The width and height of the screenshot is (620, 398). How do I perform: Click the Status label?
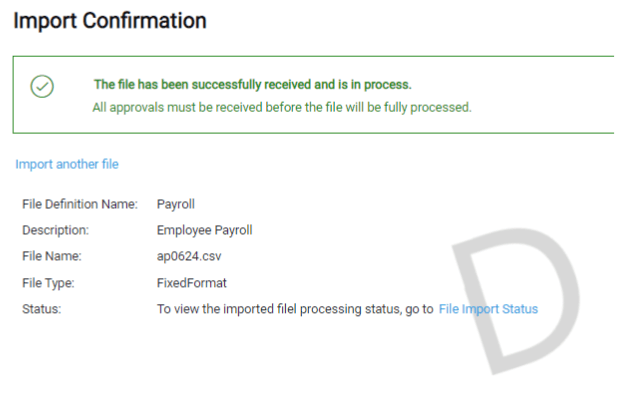42,309
